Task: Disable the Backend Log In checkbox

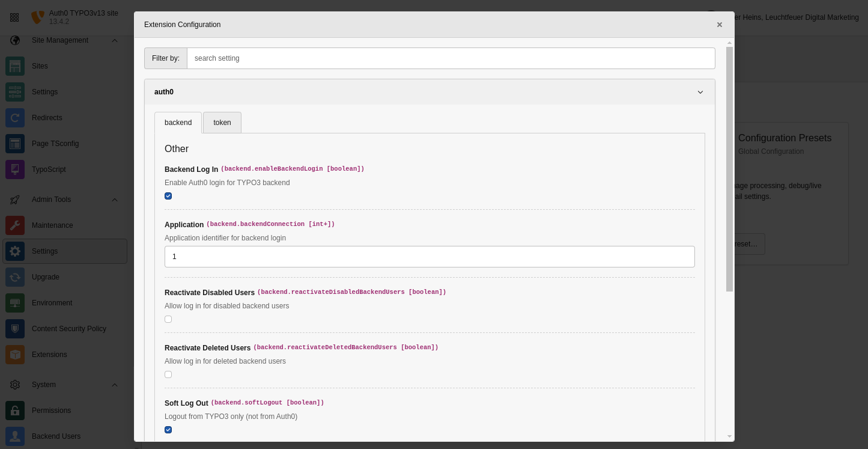Action: (168, 196)
